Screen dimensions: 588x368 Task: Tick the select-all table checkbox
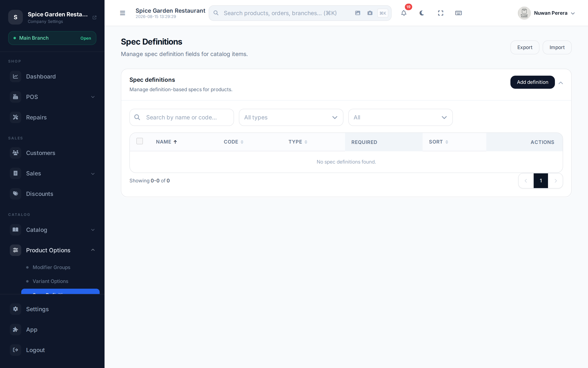(x=140, y=141)
